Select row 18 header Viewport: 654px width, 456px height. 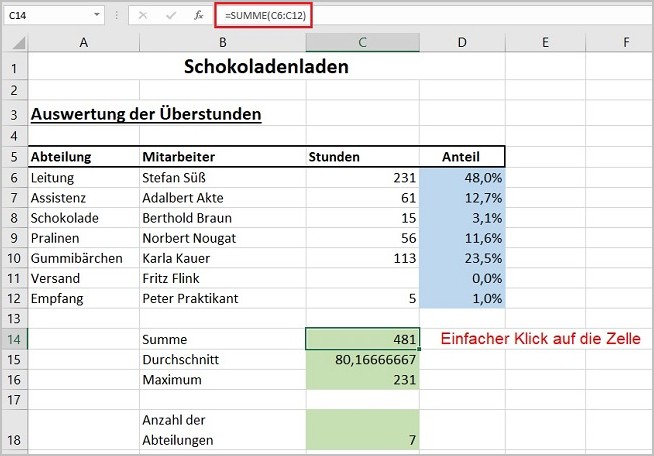pyautogui.click(x=14, y=430)
